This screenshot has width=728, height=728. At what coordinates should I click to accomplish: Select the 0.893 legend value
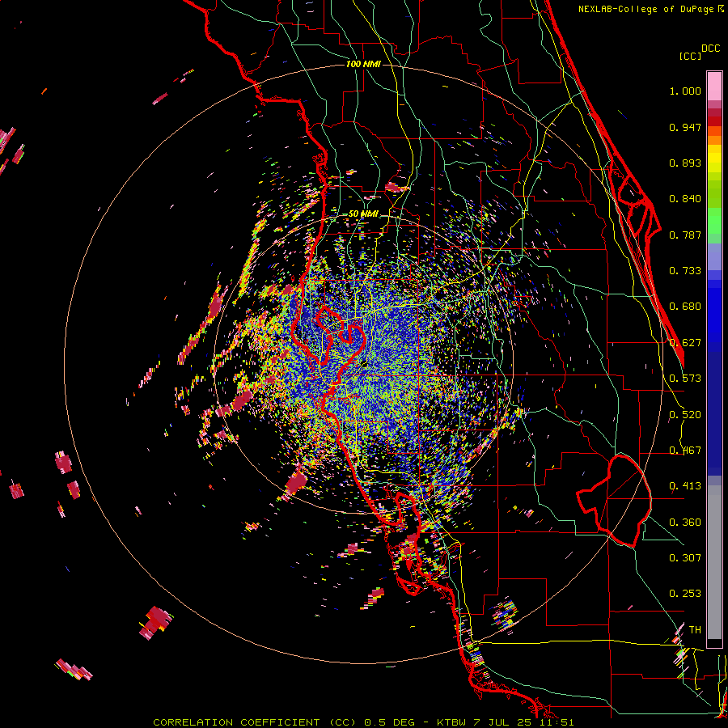[x=685, y=163]
